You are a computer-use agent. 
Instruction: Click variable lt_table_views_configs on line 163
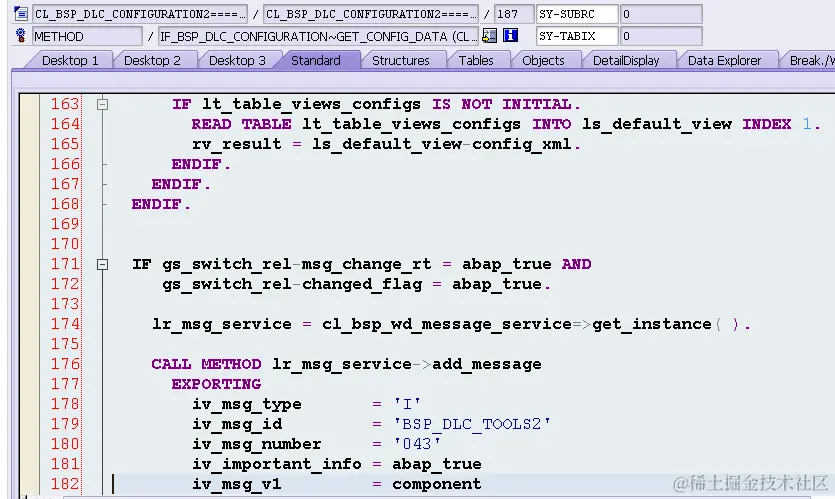coord(311,104)
